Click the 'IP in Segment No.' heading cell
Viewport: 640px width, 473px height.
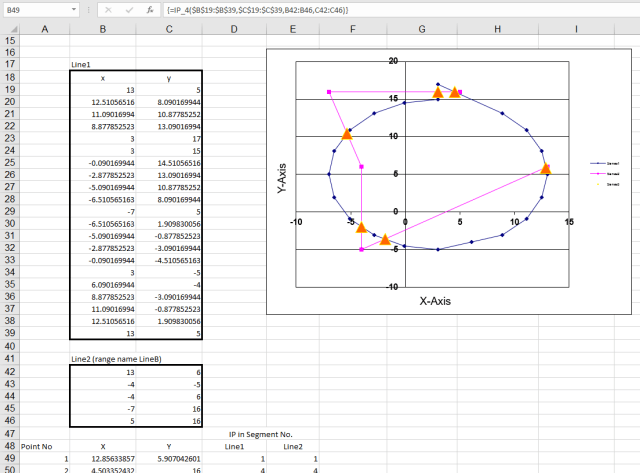tap(259, 434)
